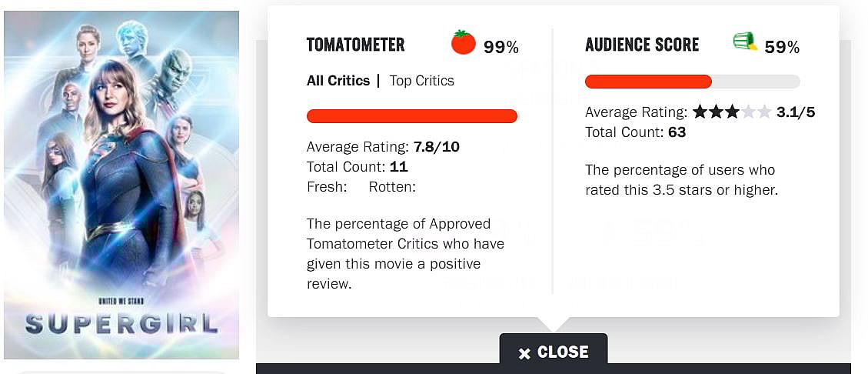Click the audience star rating icons
The height and width of the screenshot is (374, 868).
[731, 112]
